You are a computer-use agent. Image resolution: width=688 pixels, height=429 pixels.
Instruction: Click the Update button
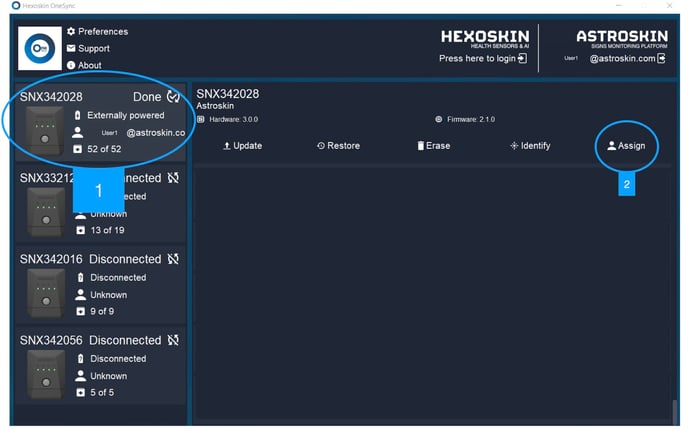(x=243, y=146)
